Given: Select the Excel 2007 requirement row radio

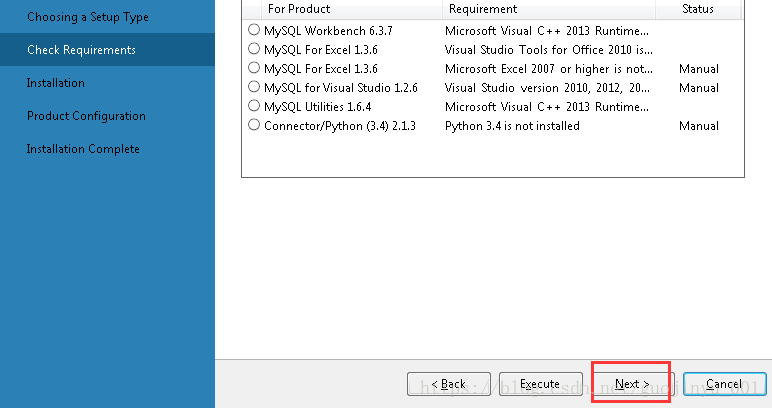Looking at the screenshot, I should 254,68.
